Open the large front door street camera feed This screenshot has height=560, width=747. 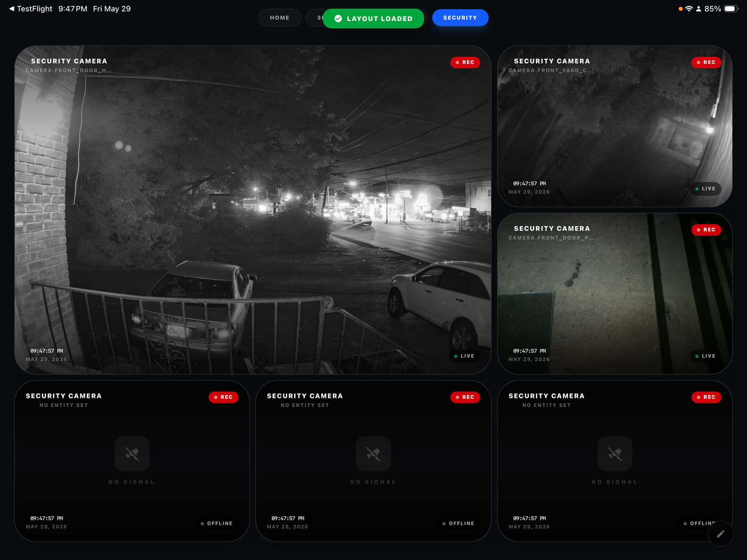(x=253, y=210)
